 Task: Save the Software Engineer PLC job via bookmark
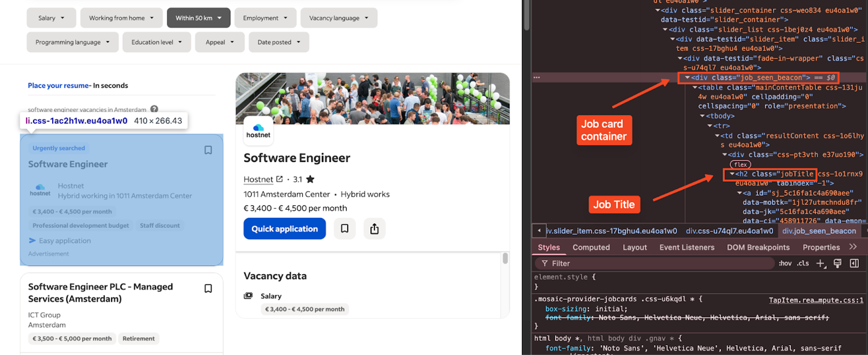click(x=208, y=289)
